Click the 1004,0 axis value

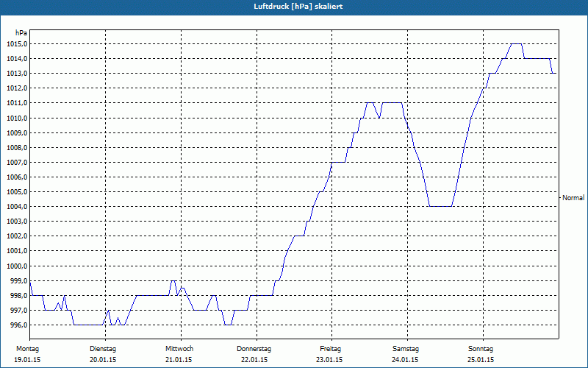[x=17, y=207]
